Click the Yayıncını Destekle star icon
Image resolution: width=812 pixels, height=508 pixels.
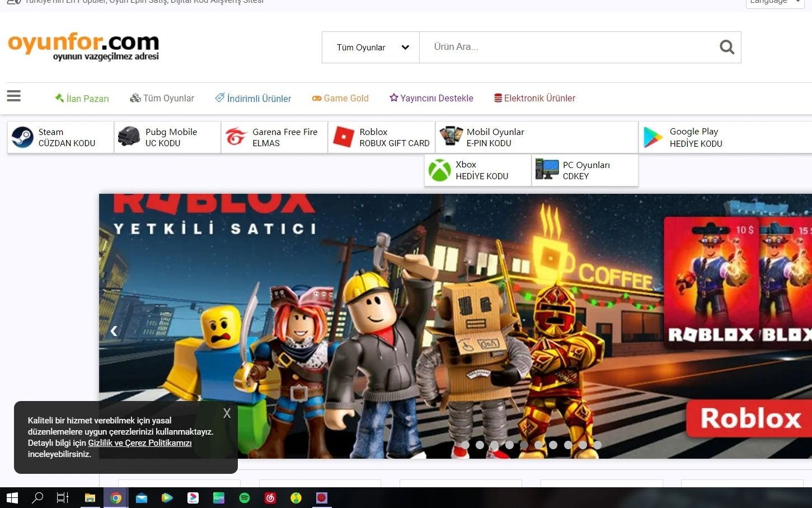click(x=394, y=97)
